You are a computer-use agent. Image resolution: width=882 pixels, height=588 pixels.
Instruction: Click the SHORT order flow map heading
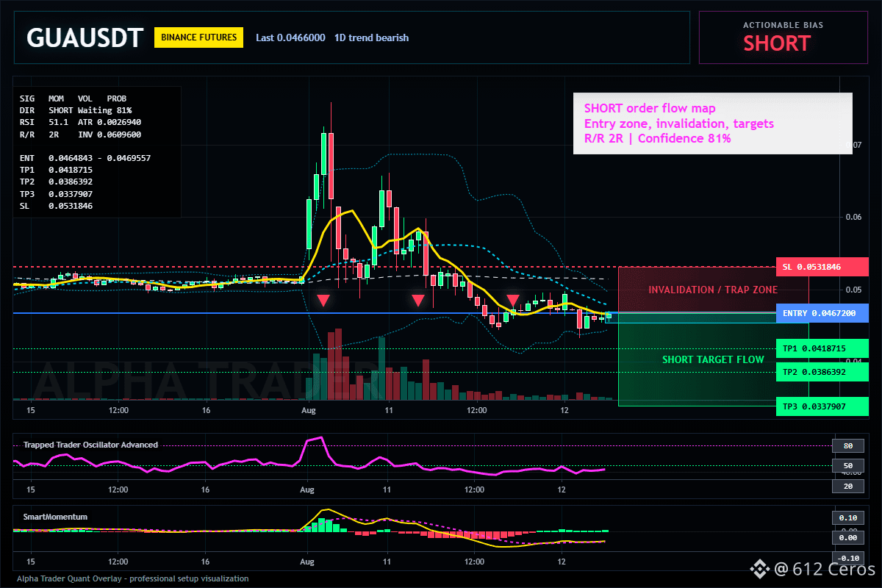click(650, 109)
